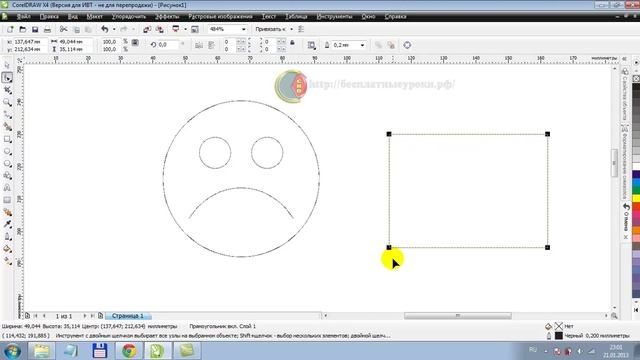Viewport: 640px width, 360px height.
Task: Open the Layout (Макет) menu
Action: [95, 17]
